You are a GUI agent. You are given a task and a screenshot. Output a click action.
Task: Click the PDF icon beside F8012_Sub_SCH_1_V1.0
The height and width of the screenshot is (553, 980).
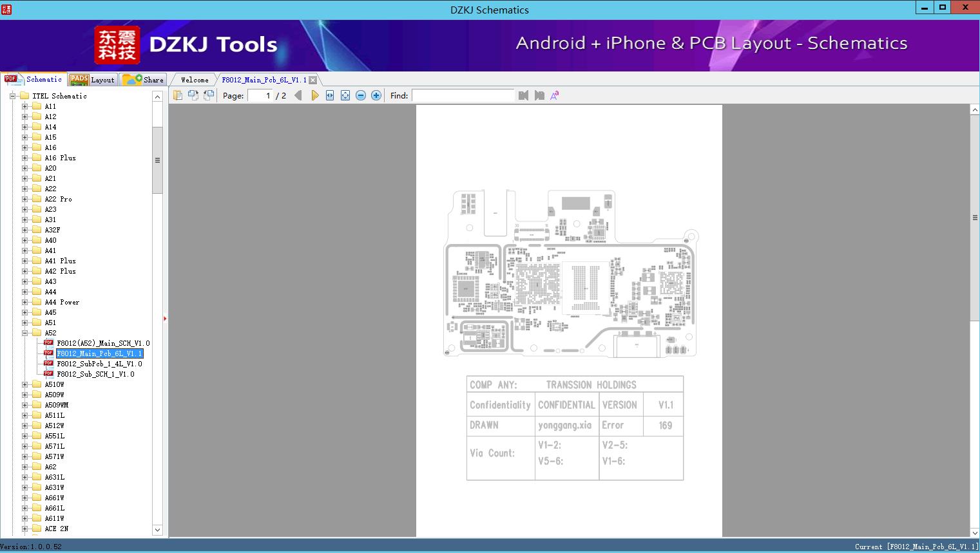(x=48, y=373)
